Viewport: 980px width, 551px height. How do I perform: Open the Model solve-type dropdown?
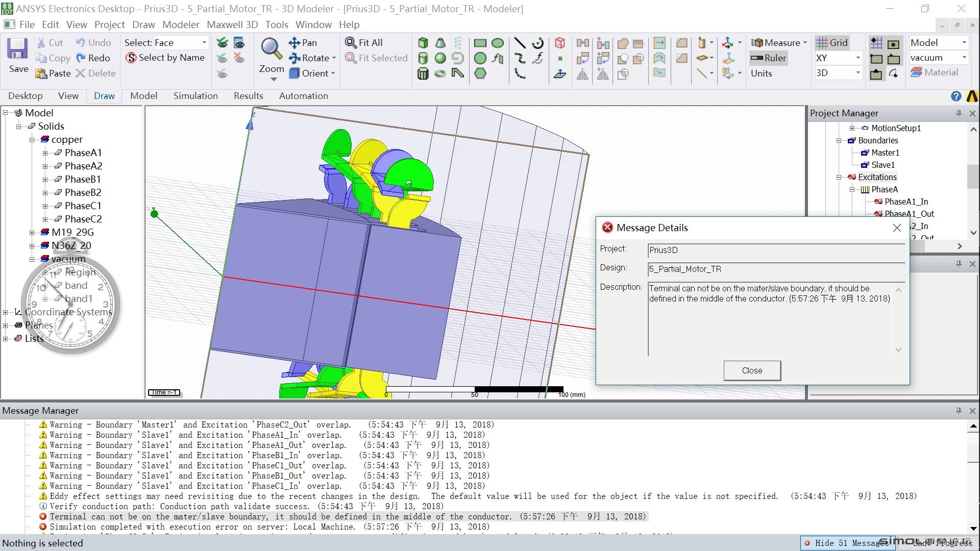coord(964,43)
